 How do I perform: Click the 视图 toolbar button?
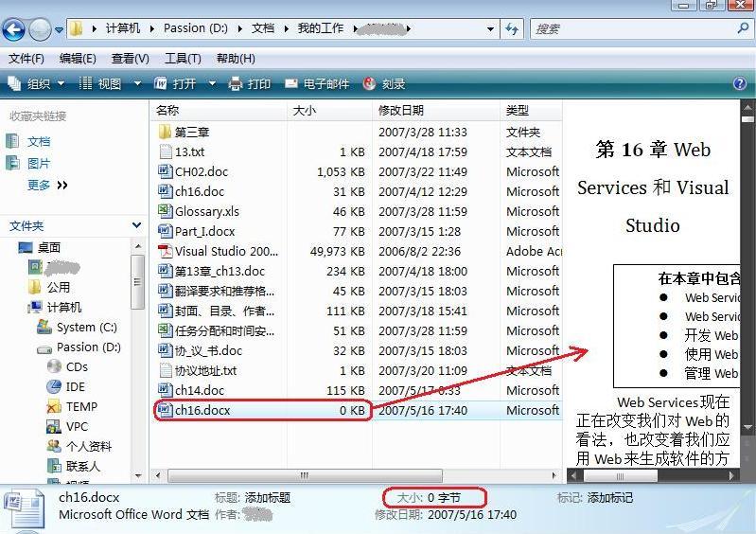(99, 84)
